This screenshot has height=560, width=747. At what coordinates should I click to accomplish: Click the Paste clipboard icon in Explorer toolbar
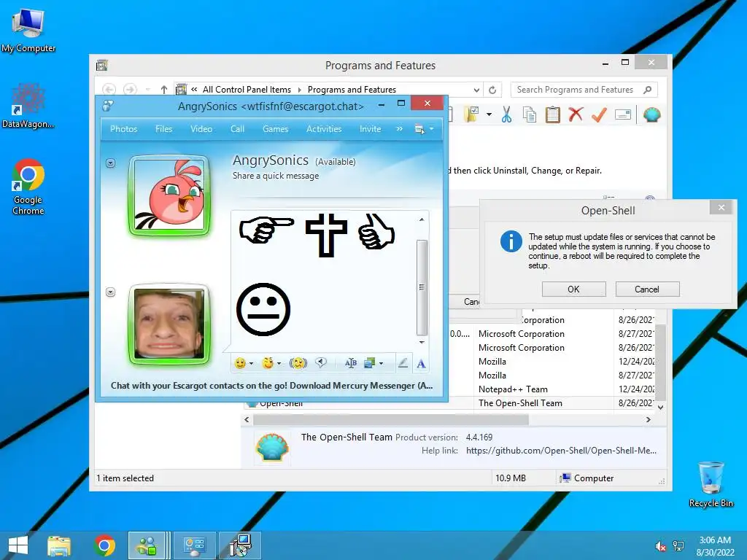pos(553,114)
